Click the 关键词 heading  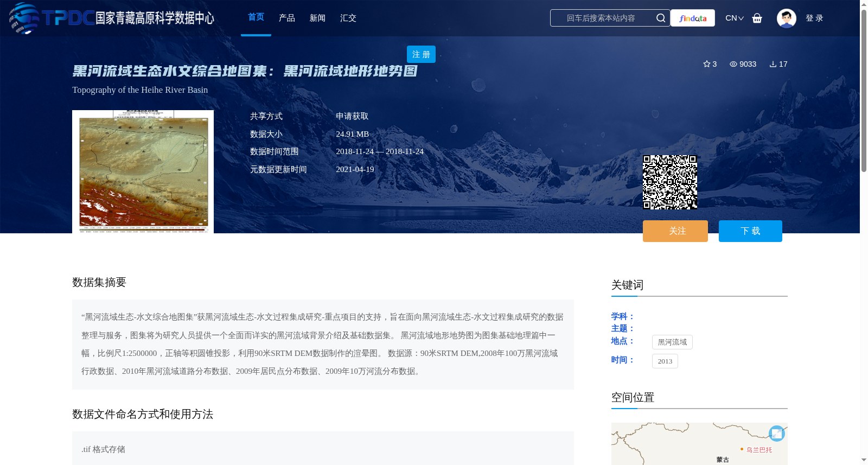click(627, 285)
